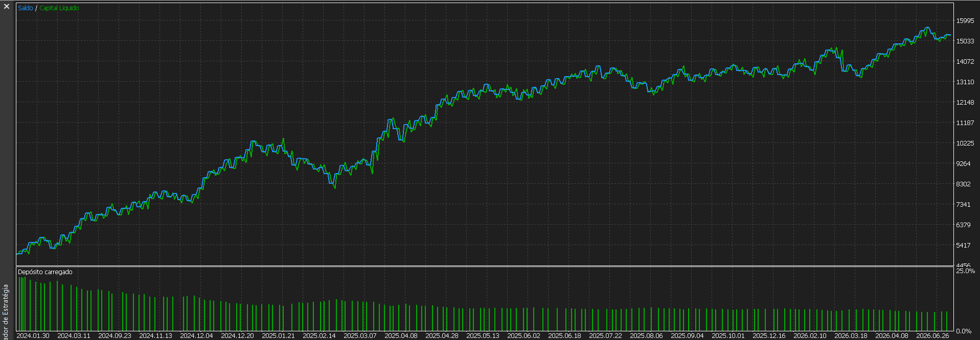This screenshot has height=340, width=980.
Task: Click the 2025.03.07 date axis label
Action: click(x=360, y=336)
